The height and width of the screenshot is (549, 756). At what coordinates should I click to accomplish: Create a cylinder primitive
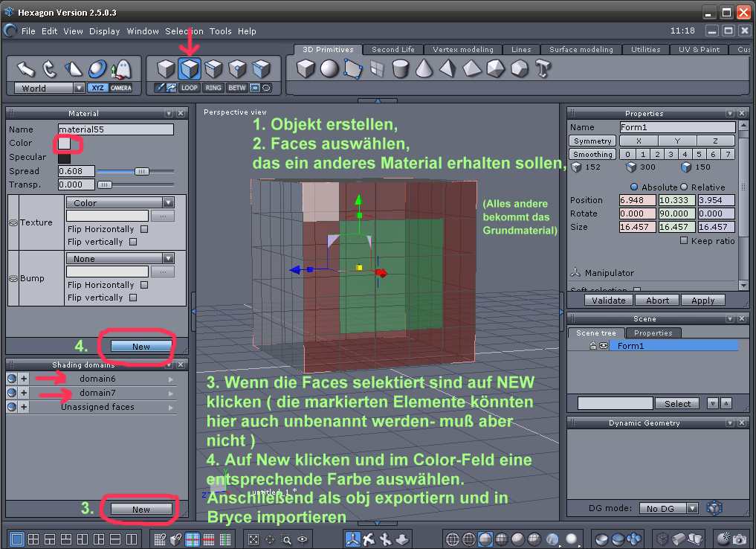pos(400,68)
